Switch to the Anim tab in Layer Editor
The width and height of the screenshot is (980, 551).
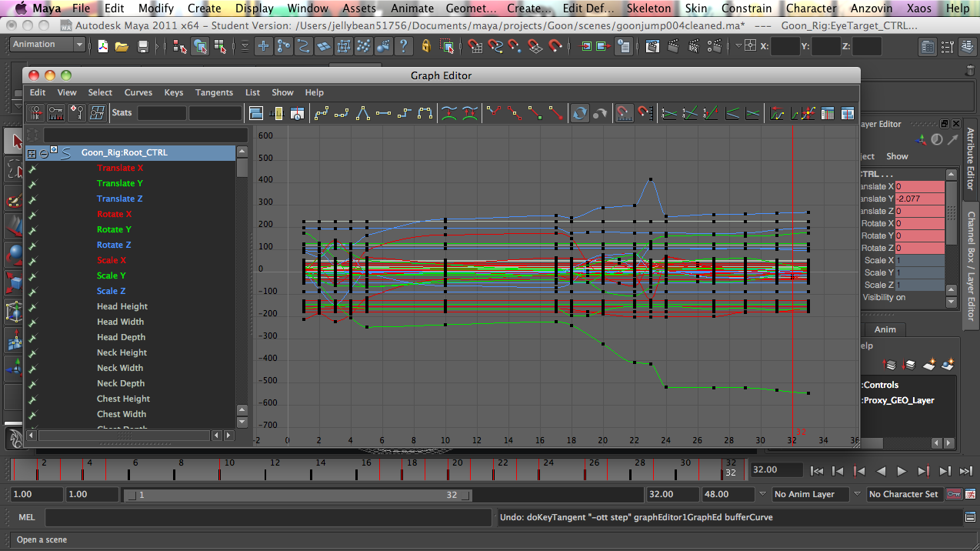885,329
